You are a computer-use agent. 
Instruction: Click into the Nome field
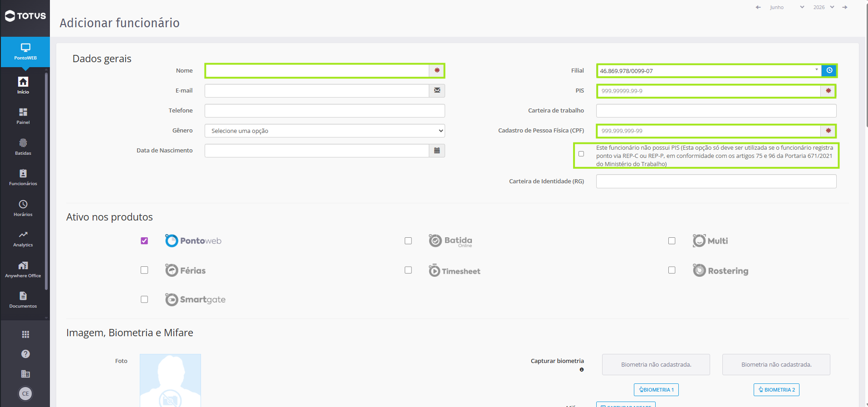317,71
